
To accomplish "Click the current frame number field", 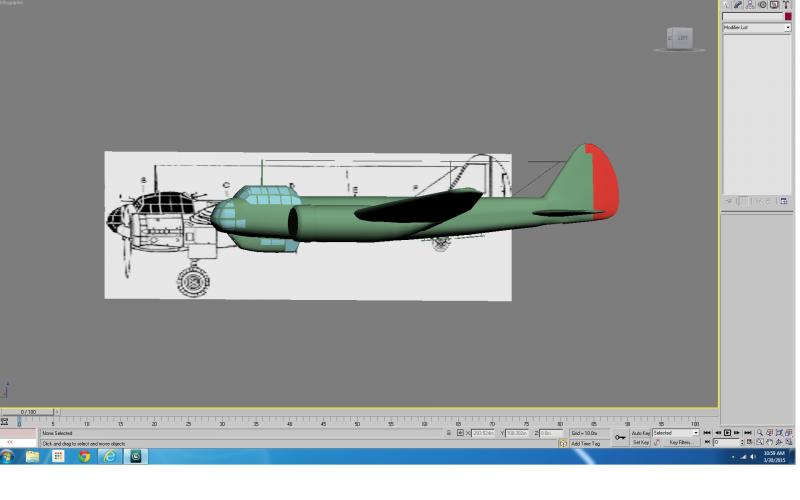I will point(727,442).
